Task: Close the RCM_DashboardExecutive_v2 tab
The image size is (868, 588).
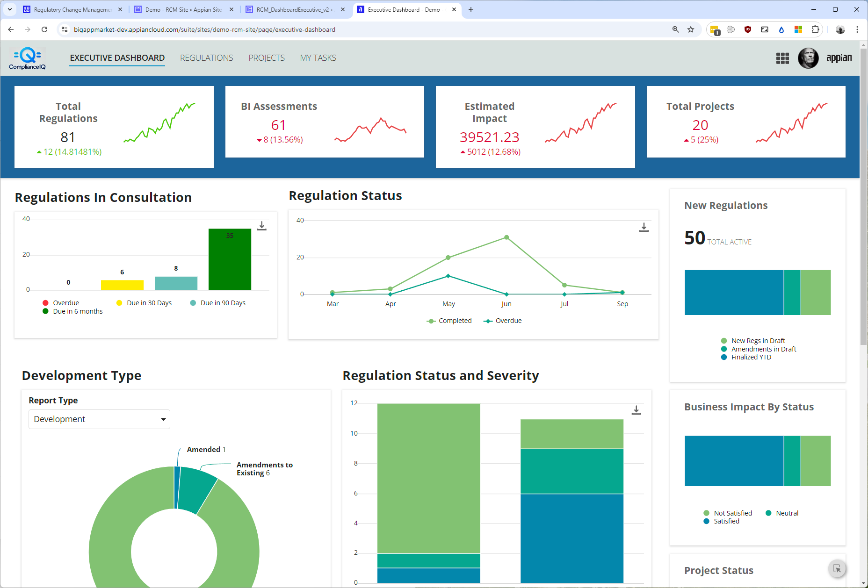Action: coord(343,9)
